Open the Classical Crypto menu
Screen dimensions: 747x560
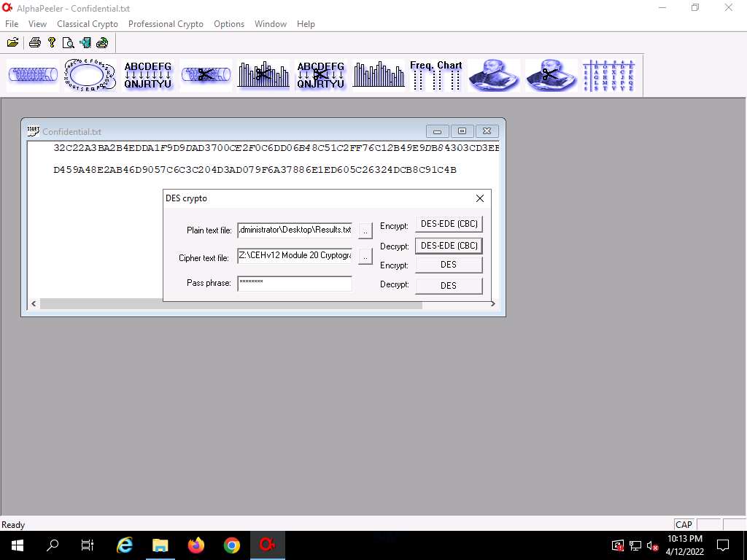point(88,24)
